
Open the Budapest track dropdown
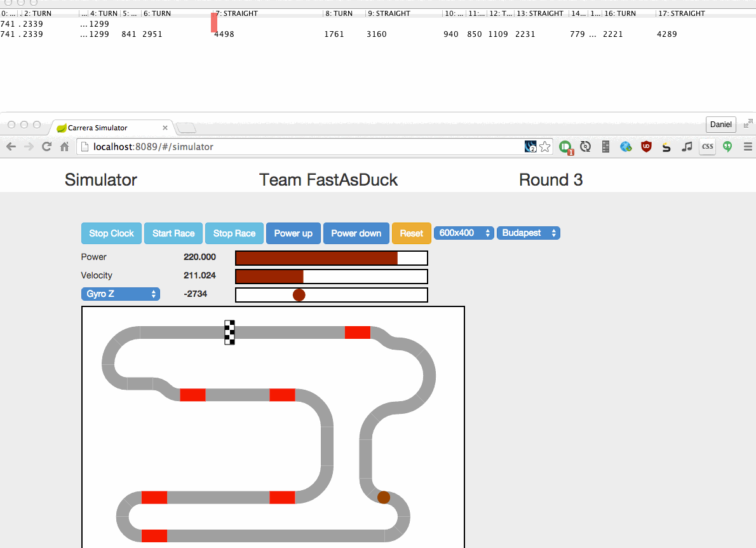coord(529,233)
